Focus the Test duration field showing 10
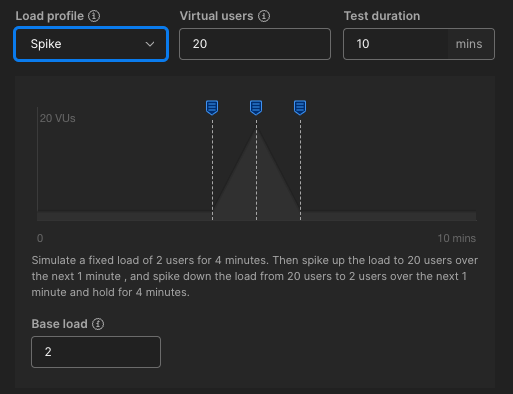513x394 pixels. tap(396, 44)
